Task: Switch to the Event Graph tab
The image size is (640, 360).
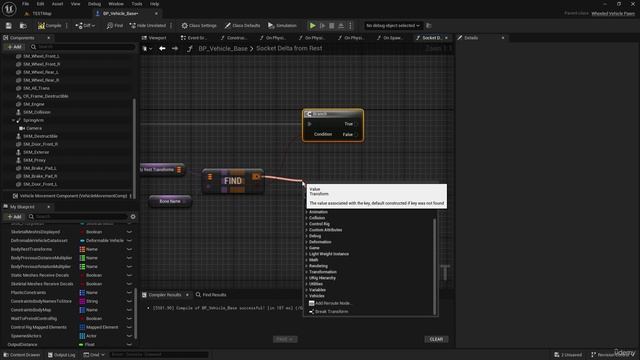Action: (193, 38)
